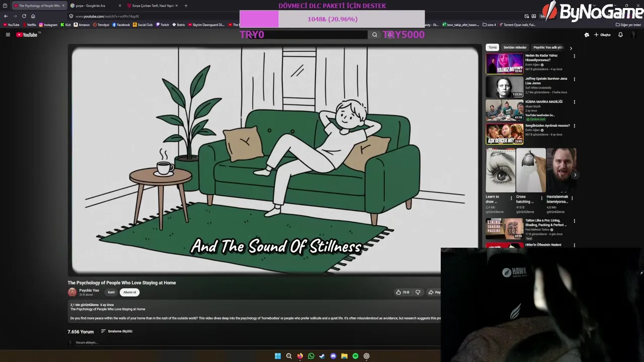Open the Kick bookmark
This screenshot has height=362, width=644.
(65, 25)
